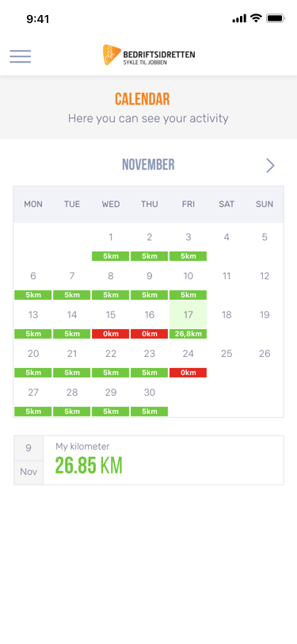Viewport: 297px width, 644px height.
Task: Tap the 26,8km badge on Friday
Action: pos(188,334)
